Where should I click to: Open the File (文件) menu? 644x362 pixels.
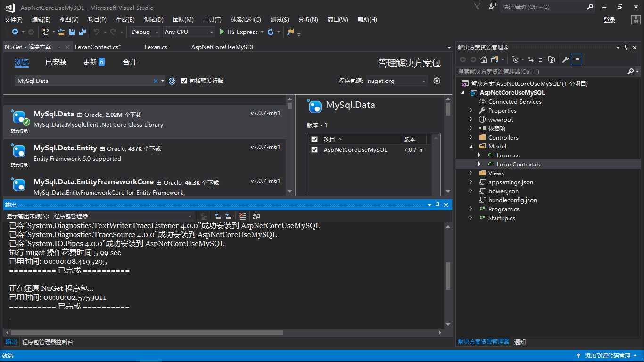coord(14,20)
